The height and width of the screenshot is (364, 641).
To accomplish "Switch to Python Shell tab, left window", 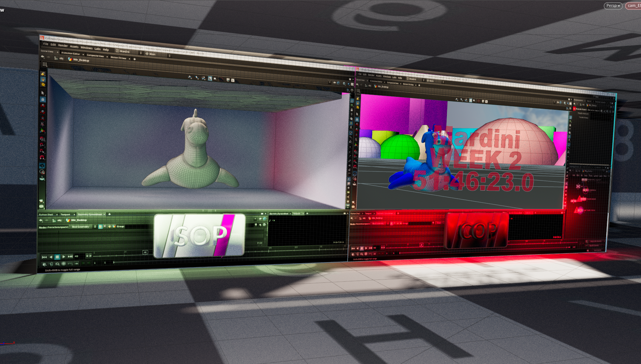I will point(46,215).
